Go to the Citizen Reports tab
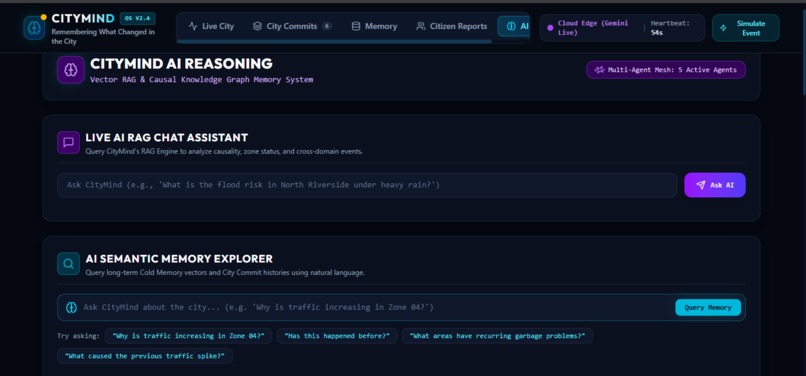 click(x=452, y=26)
